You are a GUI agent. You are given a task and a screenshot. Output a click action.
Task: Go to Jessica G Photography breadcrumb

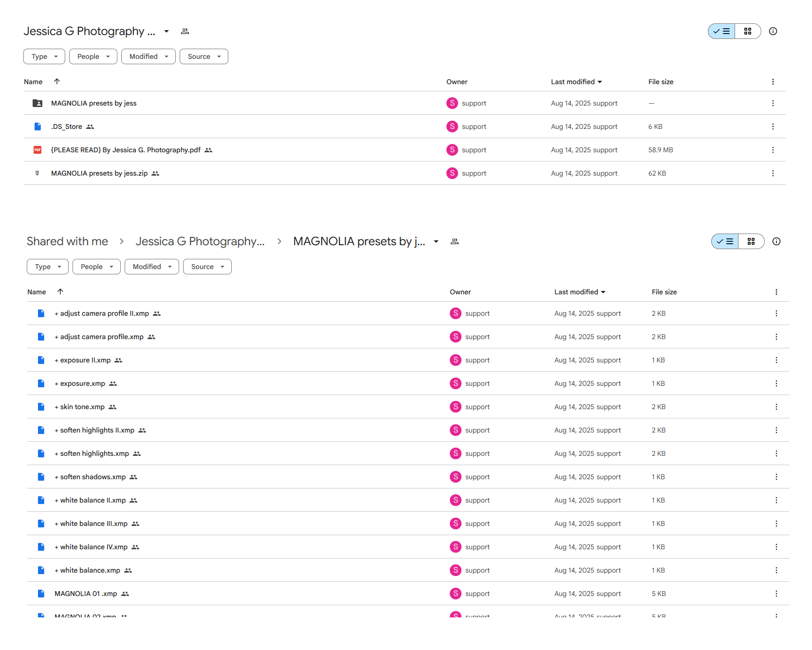[200, 241]
